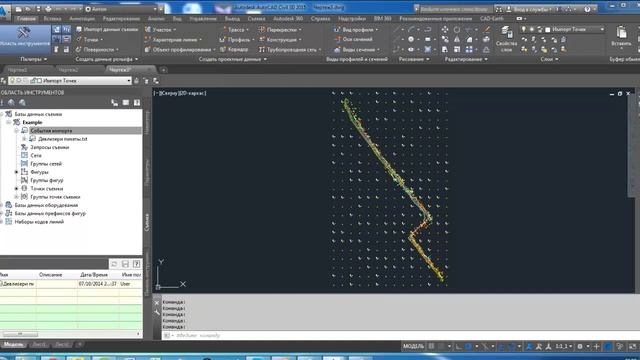Open the Съемка vertical Toolspace tab
Viewport: 640px width, 360px height.
pos(147,222)
